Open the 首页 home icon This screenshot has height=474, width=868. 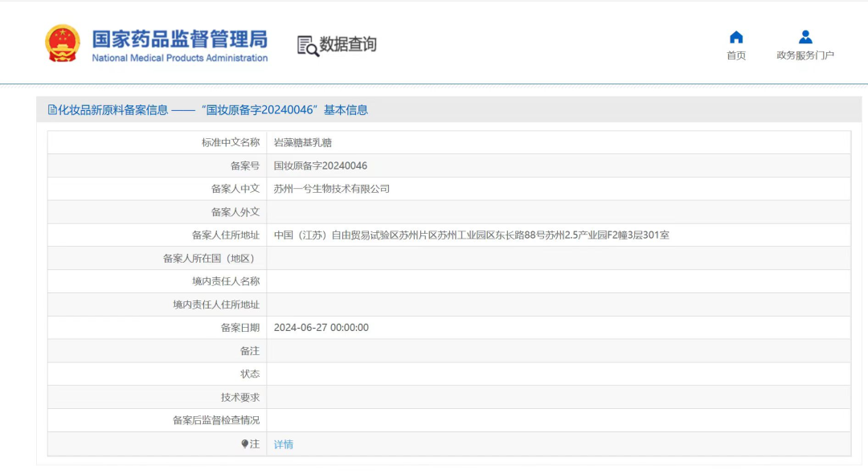coord(735,37)
